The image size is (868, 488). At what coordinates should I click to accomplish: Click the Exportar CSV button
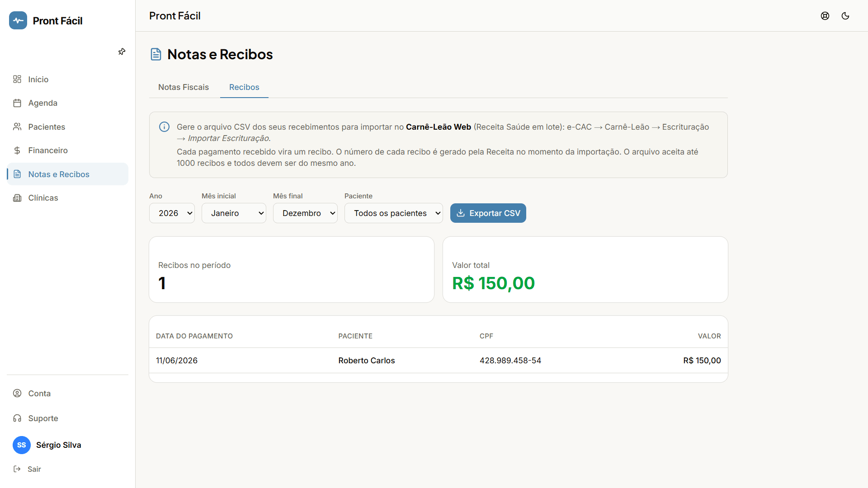pyautogui.click(x=488, y=213)
